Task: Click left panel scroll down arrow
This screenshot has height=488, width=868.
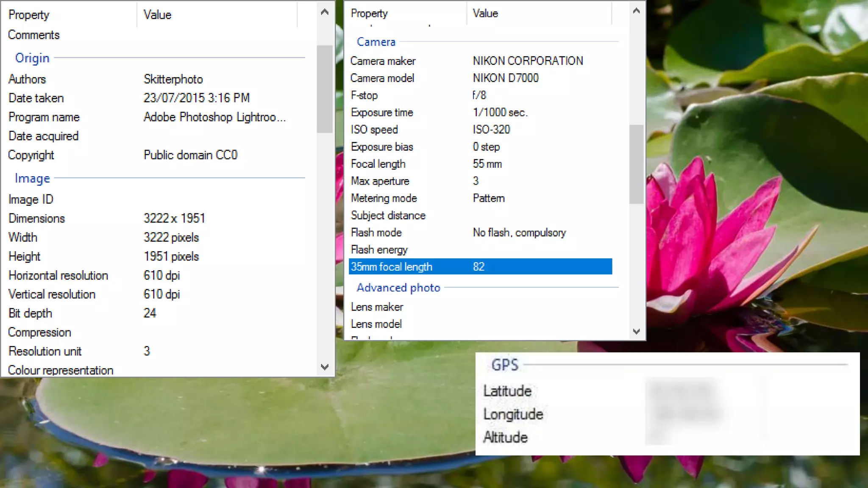Action: (x=325, y=367)
